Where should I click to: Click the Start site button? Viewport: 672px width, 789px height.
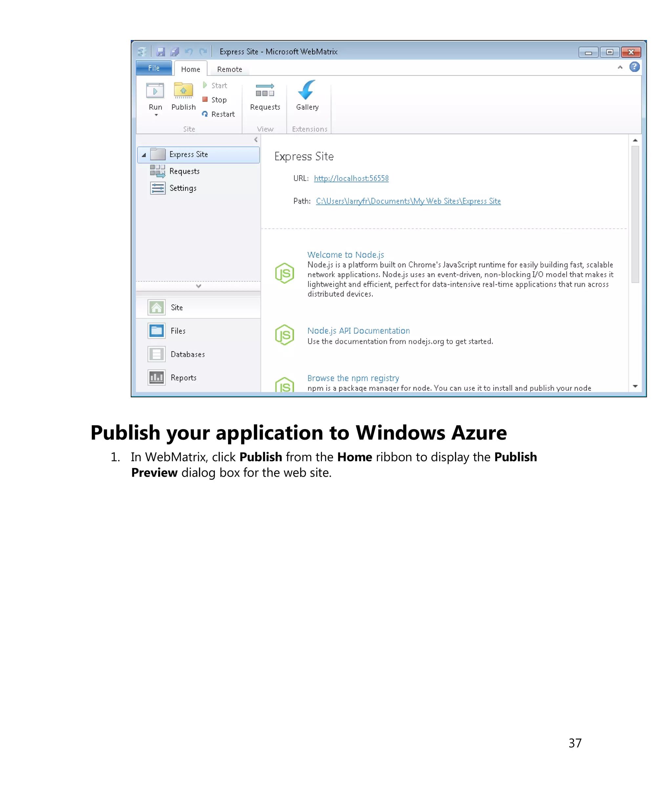pyautogui.click(x=215, y=85)
